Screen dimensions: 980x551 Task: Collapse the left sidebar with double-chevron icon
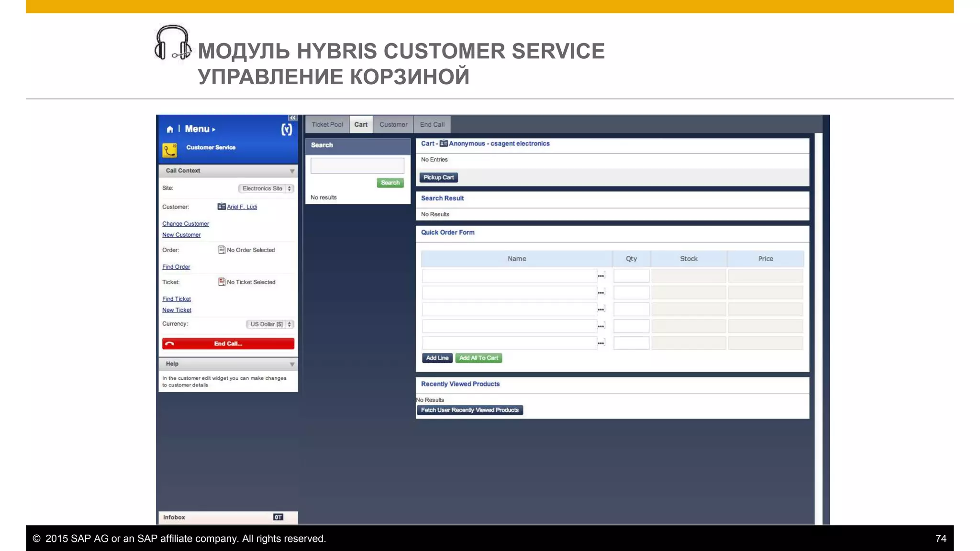click(292, 118)
